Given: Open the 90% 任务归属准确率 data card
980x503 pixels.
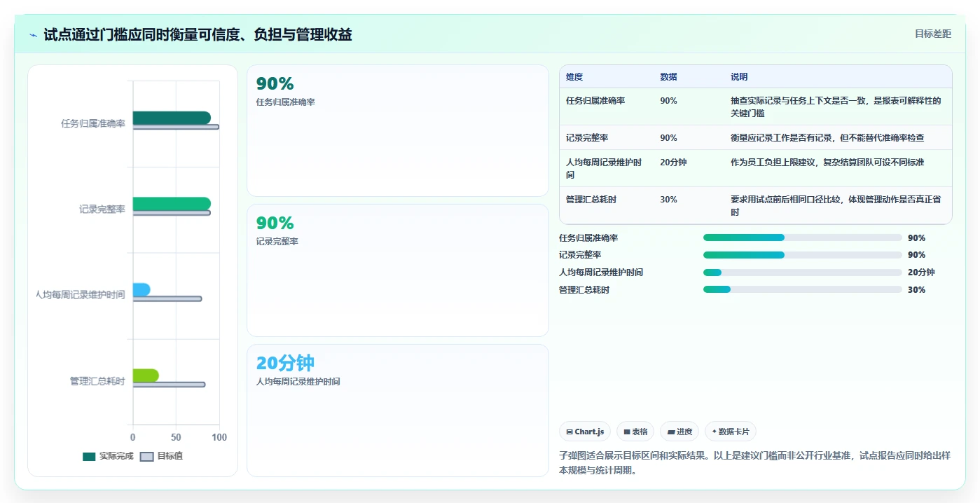Looking at the screenshot, I should point(397,130).
